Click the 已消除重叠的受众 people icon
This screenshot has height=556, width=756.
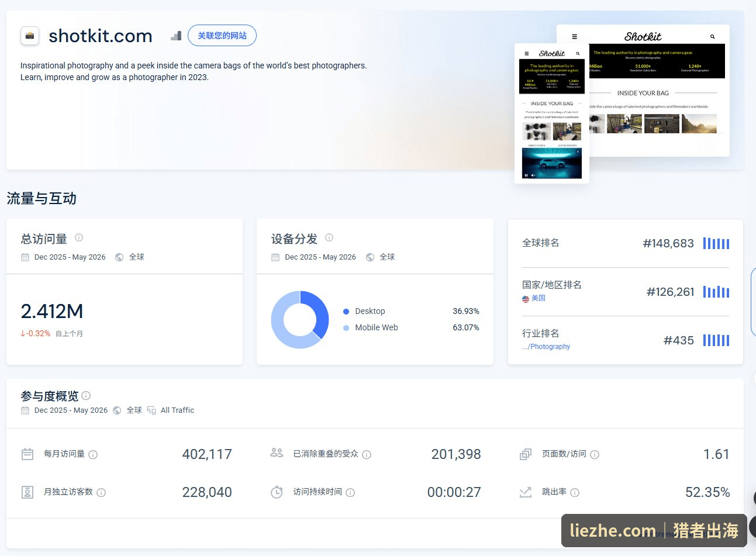coord(277,453)
